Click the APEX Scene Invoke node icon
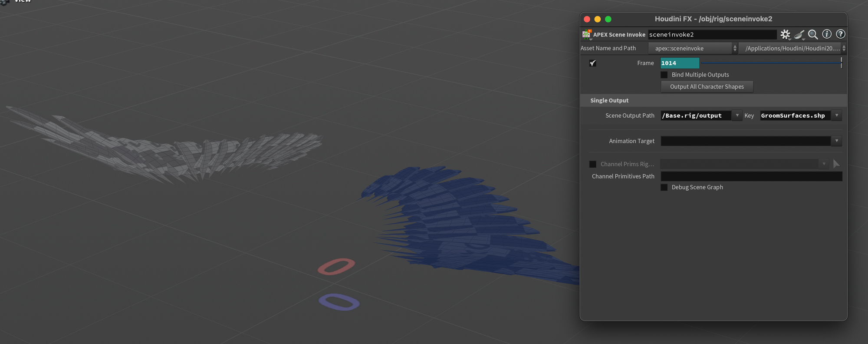The height and width of the screenshot is (344, 868). click(x=587, y=34)
